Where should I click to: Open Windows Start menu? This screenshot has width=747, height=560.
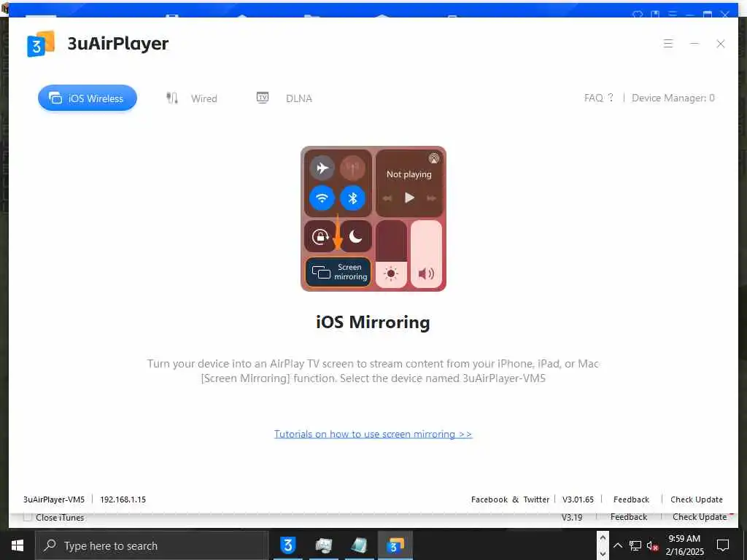click(x=18, y=545)
